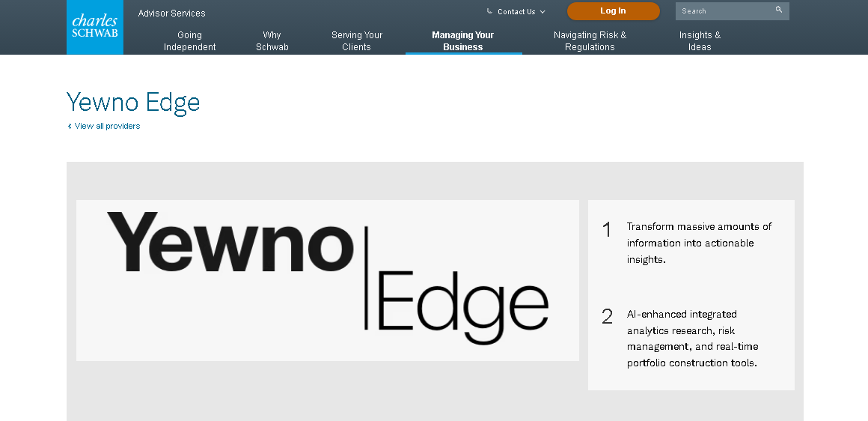Screen dimensions: 868x421
Task: Open the Serving Your Clients menu
Action: [356, 41]
